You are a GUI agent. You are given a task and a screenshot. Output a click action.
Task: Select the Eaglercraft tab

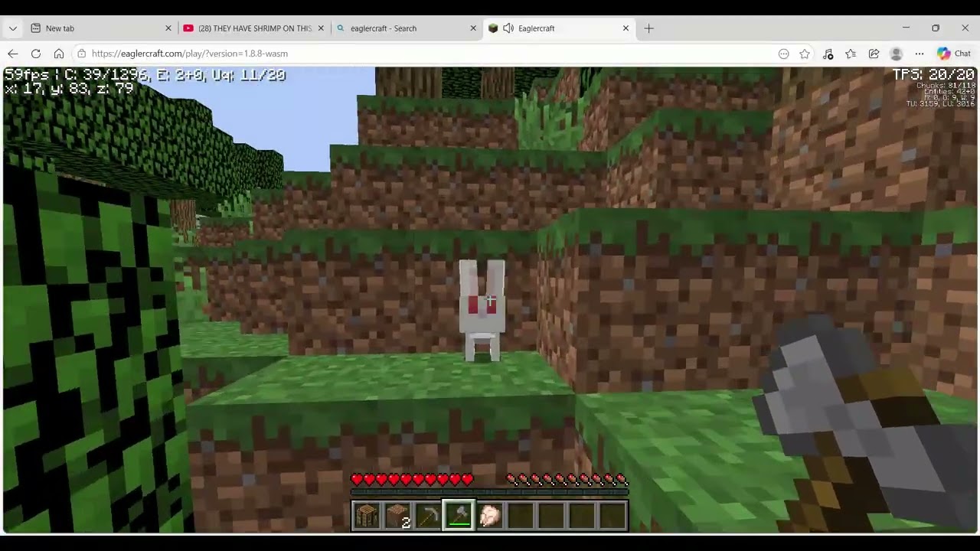559,28
